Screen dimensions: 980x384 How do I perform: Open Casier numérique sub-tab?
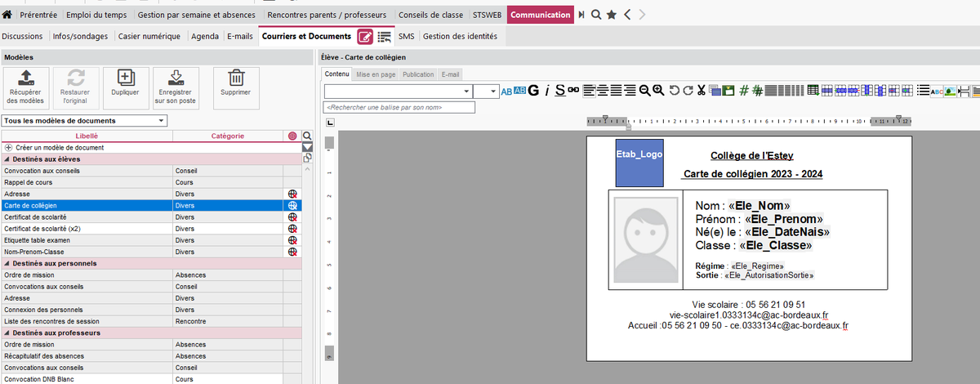tap(151, 36)
